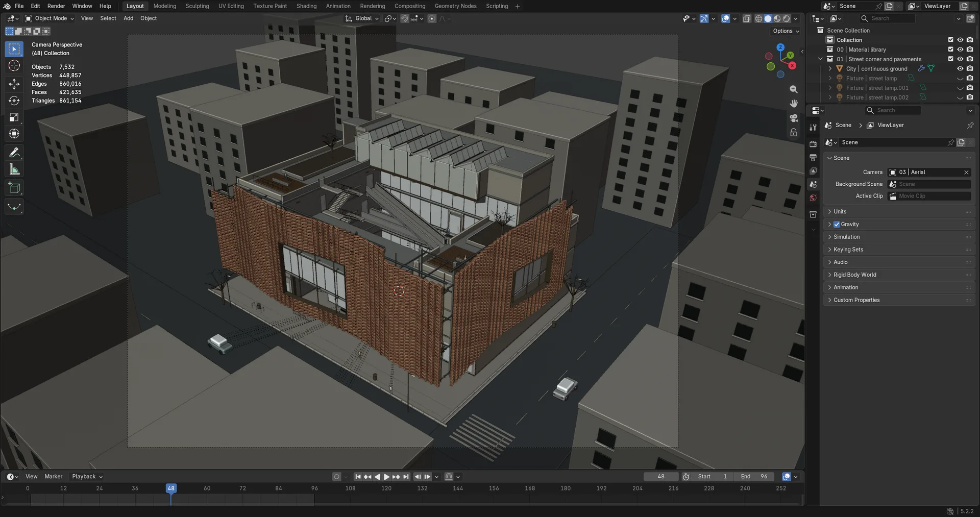Expand the Rigid Body World panel

click(x=898, y=275)
